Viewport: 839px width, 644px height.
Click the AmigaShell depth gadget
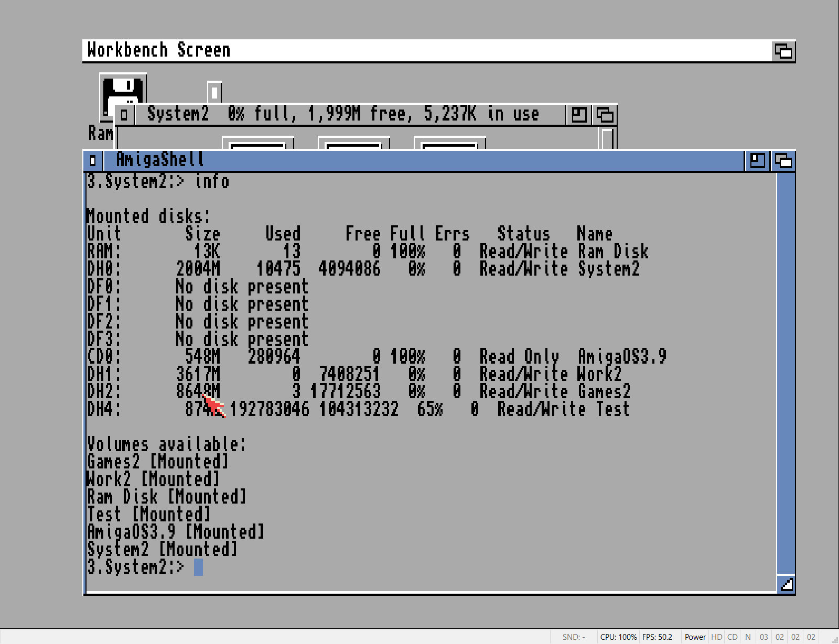coord(783,160)
